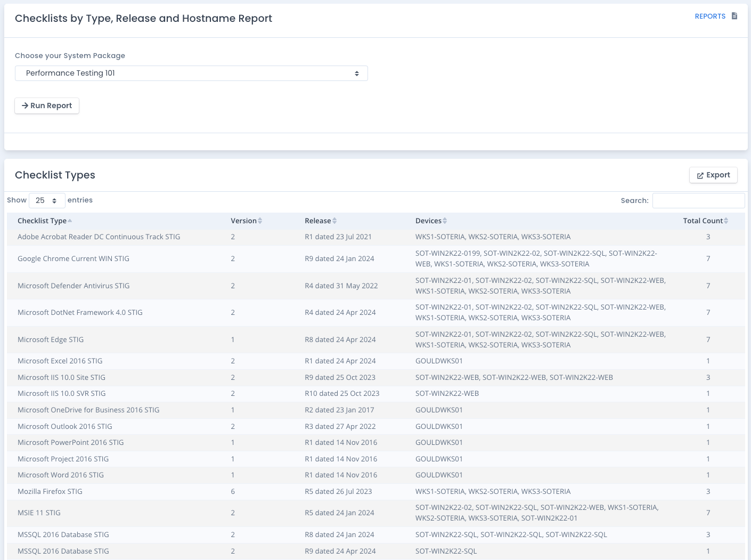Click release R2 dated 23 Jan 2017
751x560 pixels.
click(x=339, y=410)
